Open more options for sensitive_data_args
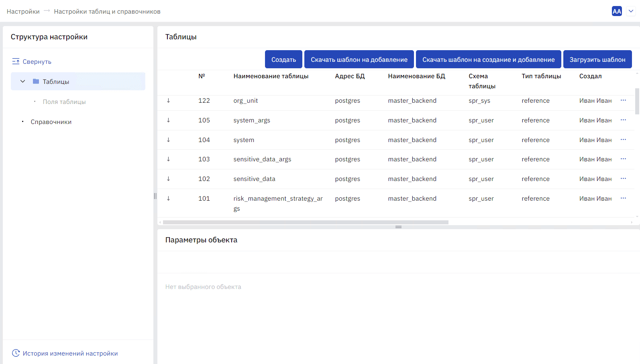 [623, 159]
